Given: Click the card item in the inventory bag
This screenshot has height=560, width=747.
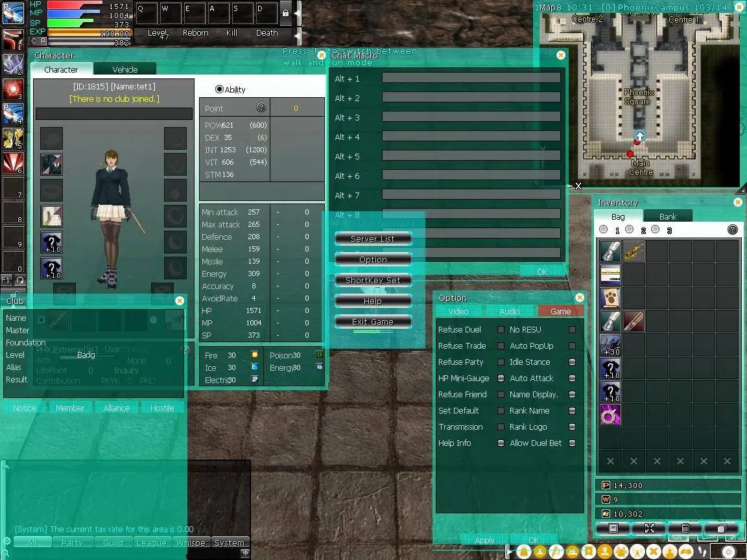Looking at the screenshot, I should (x=610, y=274).
